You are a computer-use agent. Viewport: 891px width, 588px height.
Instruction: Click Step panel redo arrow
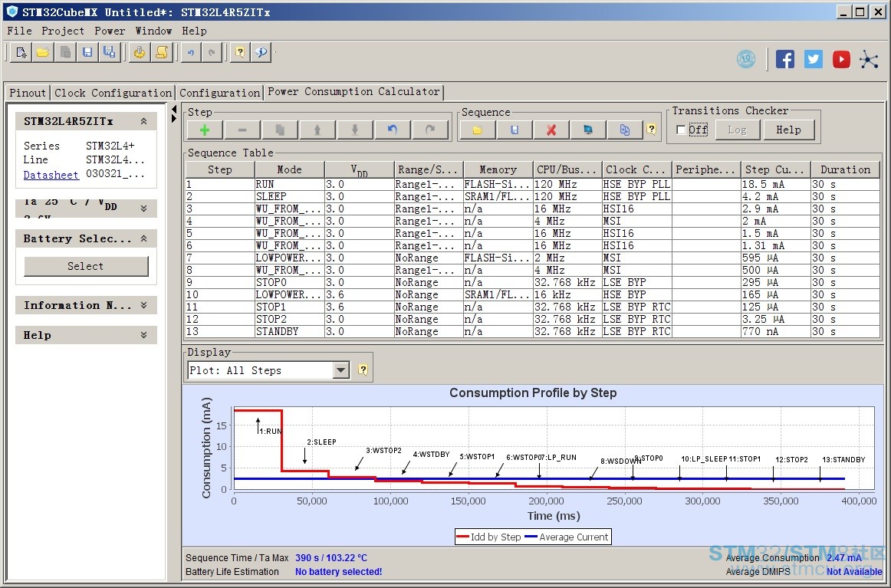(430, 130)
